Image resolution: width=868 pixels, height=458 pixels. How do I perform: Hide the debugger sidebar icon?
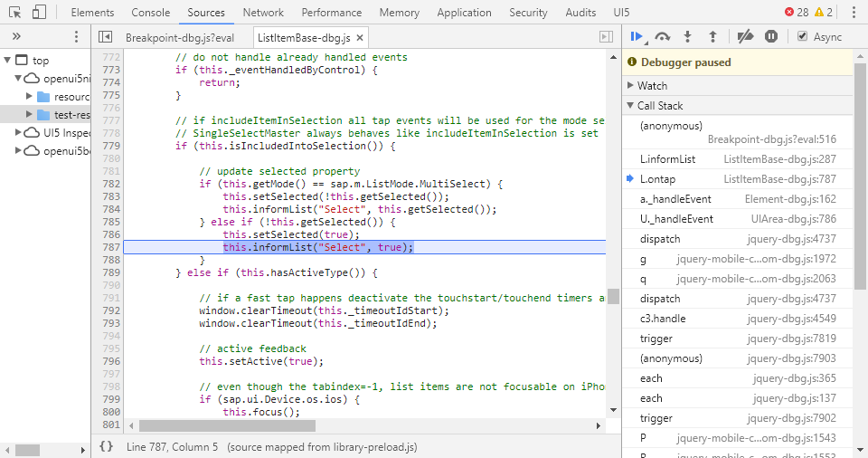tap(607, 36)
